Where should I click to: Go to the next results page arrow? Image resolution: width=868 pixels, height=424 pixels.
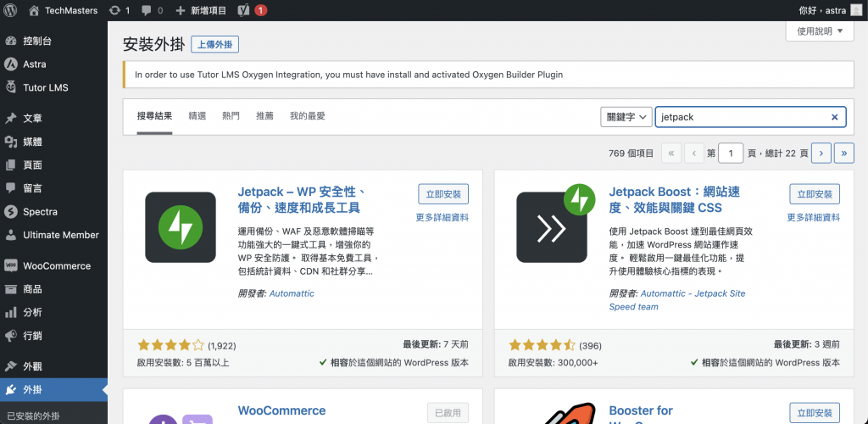tap(821, 153)
